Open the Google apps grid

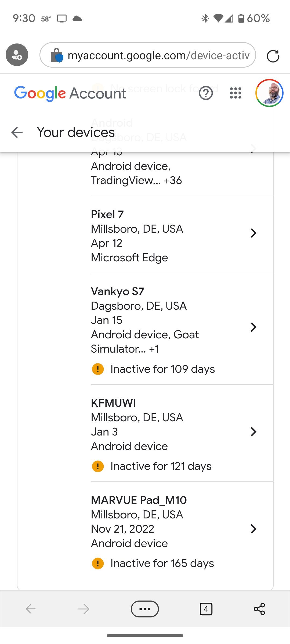pyautogui.click(x=235, y=93)
